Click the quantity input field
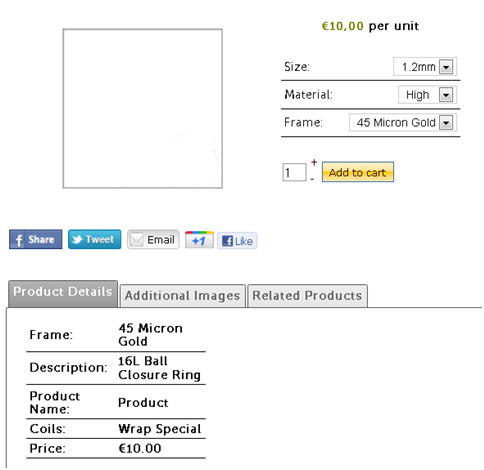Viewport: 484px width, 470px height. [x=294, y=172]
